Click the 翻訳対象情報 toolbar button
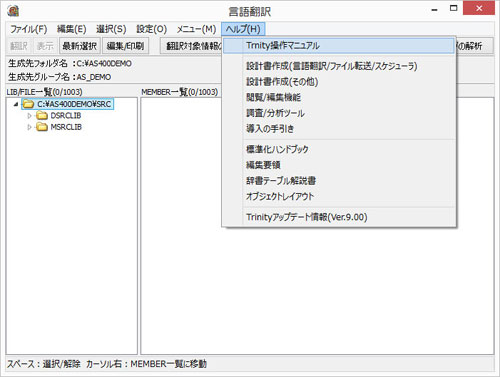 [x=191, y=46]
